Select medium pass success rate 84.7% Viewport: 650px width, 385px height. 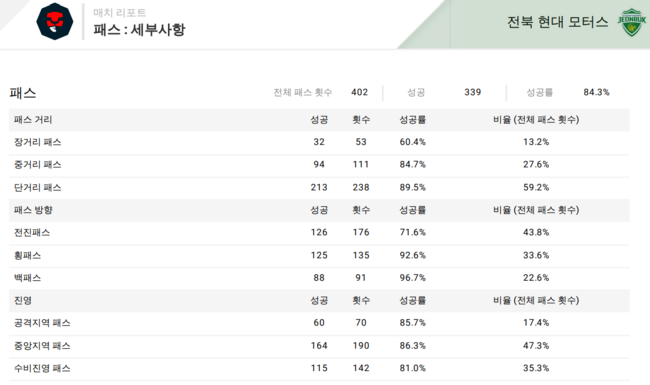point(412,164)
